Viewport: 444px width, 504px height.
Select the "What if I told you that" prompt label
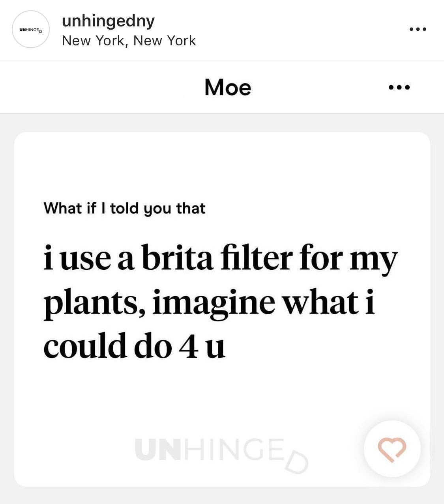click(x=124, y=208)
